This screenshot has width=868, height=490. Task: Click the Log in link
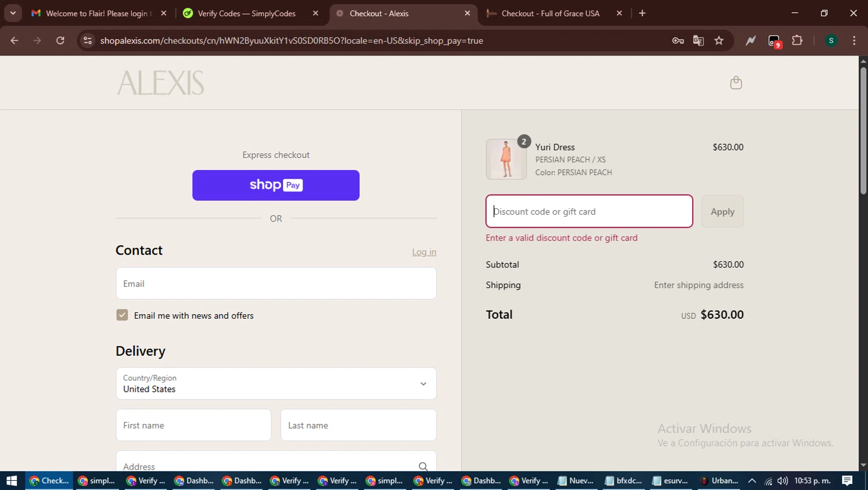click(424, 252)
